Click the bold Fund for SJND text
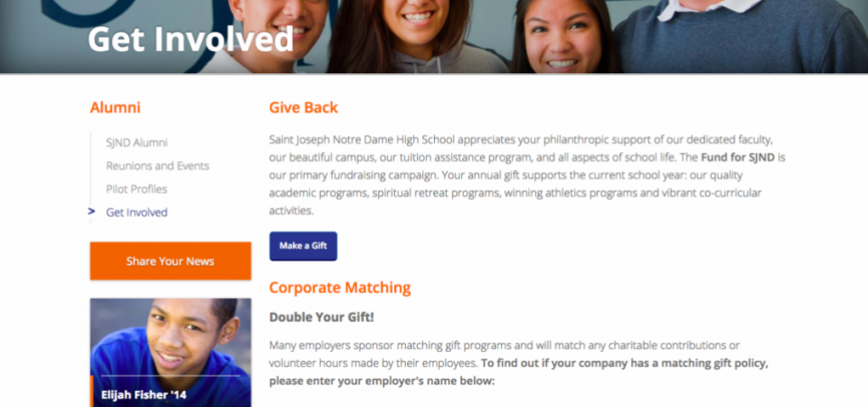The height and width of the screenshot is (407, 868). tap(738, 157)
